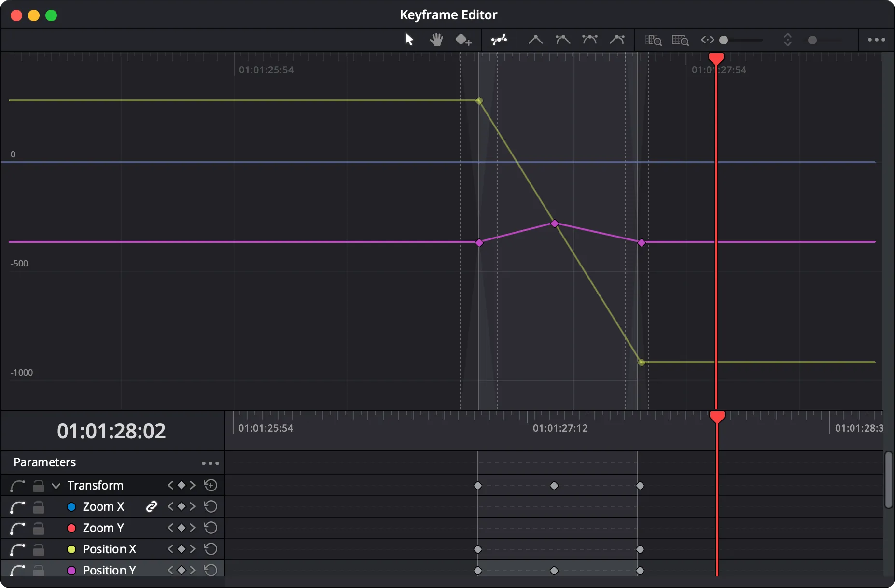Toggle the Zoom X link icon
This screenshot has width=895, height=588.
[x=152, y=506]
